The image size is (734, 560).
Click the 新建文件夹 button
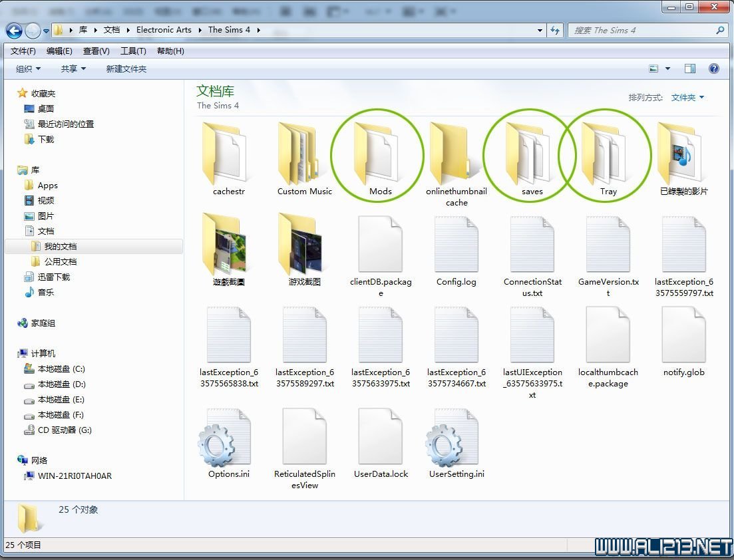pos(126,69)
